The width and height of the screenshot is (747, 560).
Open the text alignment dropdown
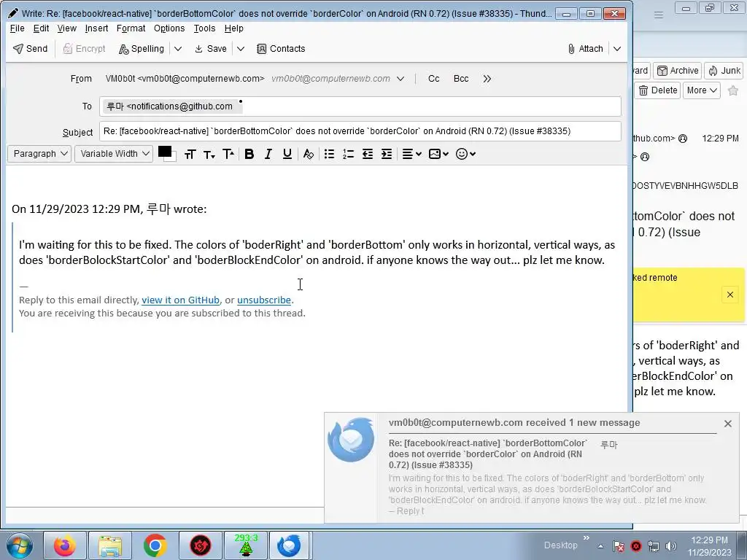pos(412,154)
